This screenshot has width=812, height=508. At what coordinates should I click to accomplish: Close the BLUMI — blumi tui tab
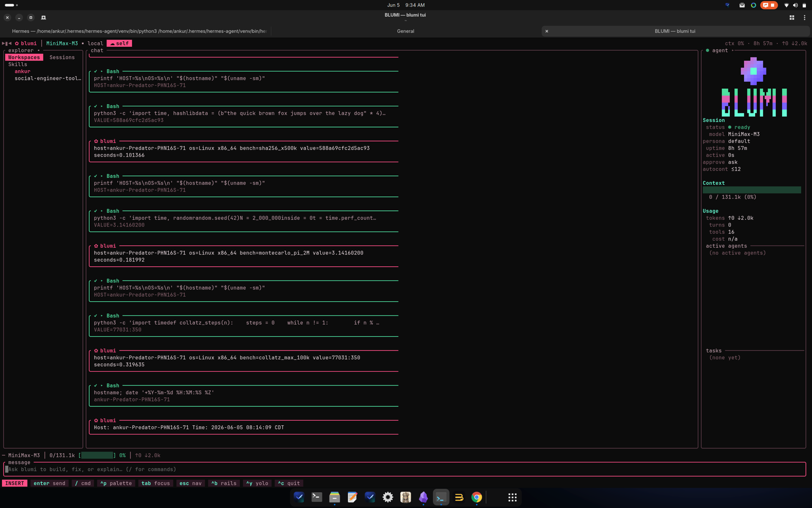(x=547, y=31)
